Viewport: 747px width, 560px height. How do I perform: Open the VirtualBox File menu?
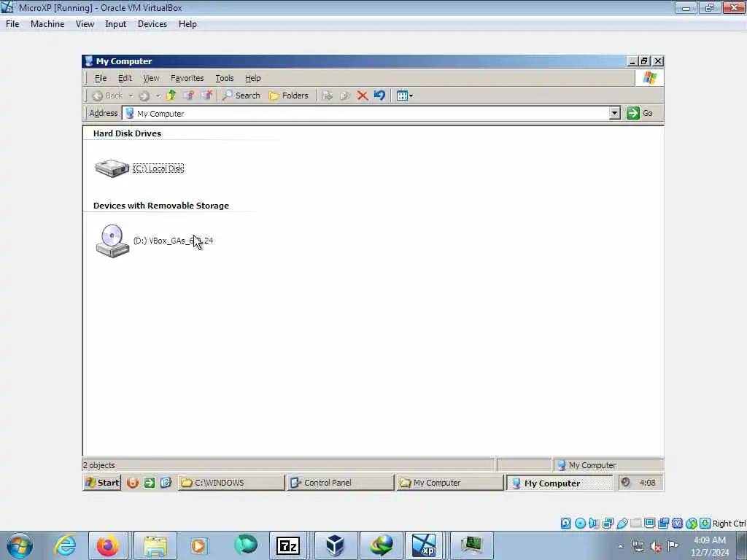pos(12,24)
